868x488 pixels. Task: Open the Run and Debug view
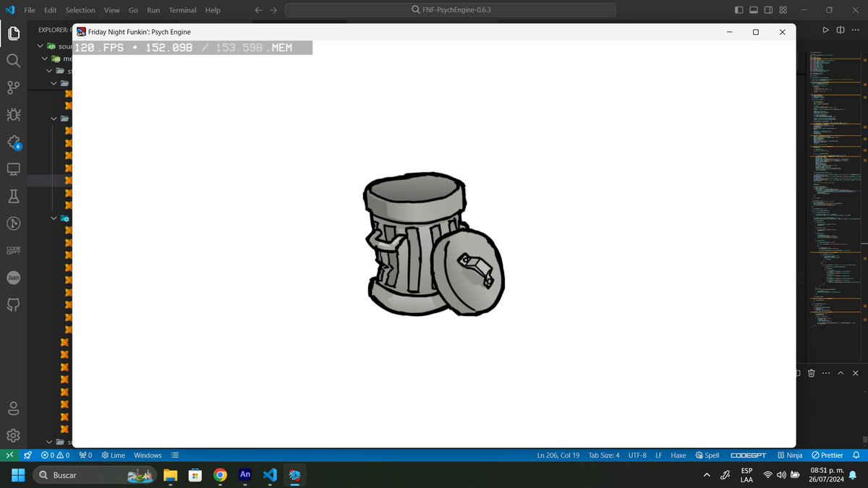[x=13, y=114]
